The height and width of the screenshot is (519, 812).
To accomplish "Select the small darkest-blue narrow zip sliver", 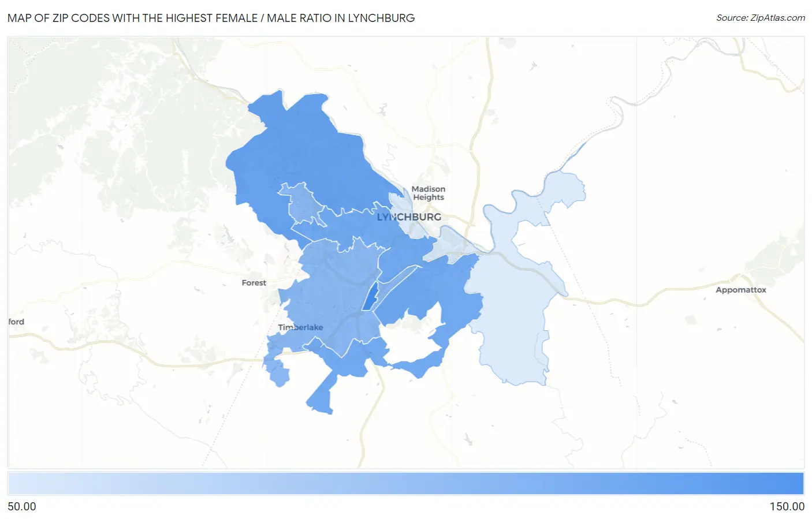I will (370, 298).
